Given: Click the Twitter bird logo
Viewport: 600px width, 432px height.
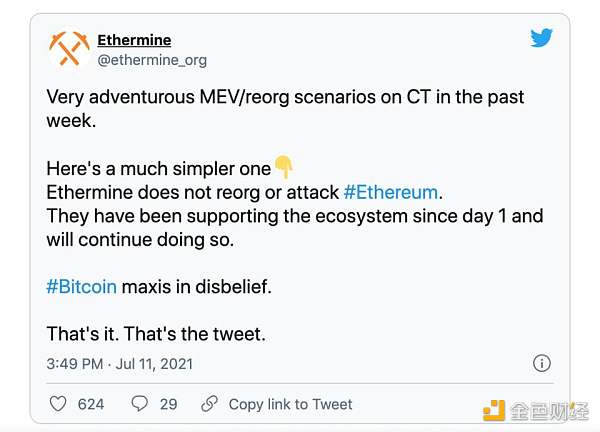Looking at the screenshot, I should point(541,40).
